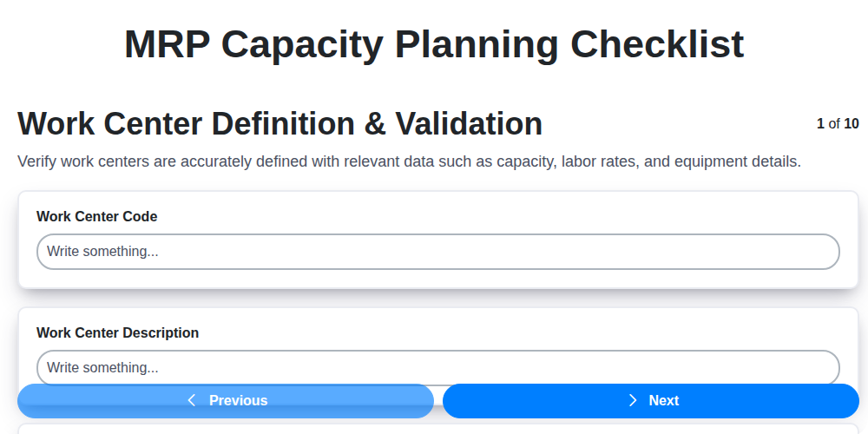Click placeholder text in Work Center Code field
Viewport: 868px width, 434px height.
coord(102,252)
